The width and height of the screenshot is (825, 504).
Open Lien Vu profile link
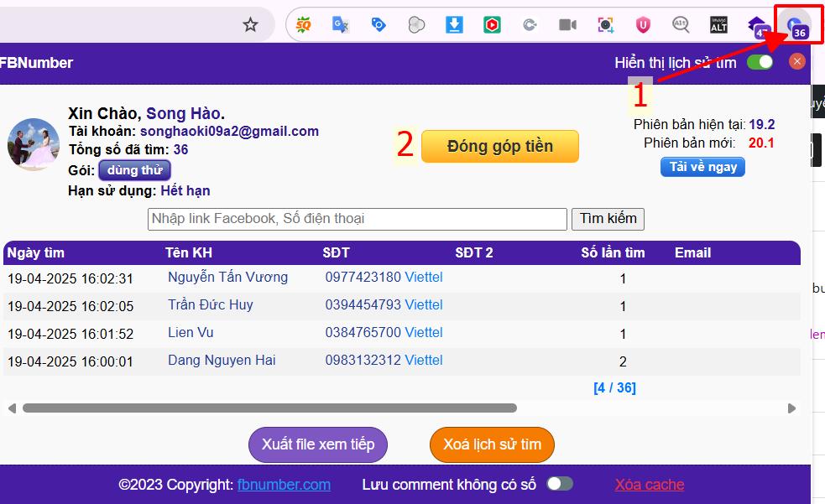point(191,333)
